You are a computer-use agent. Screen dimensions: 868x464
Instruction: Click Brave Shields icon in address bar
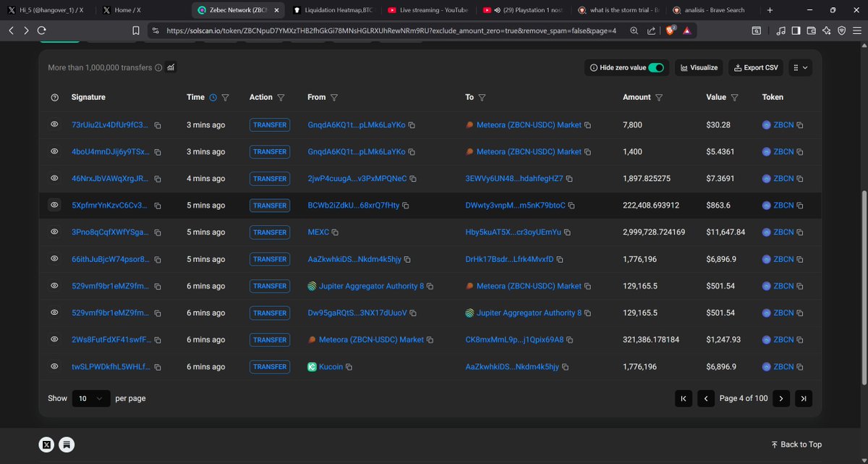670,30
